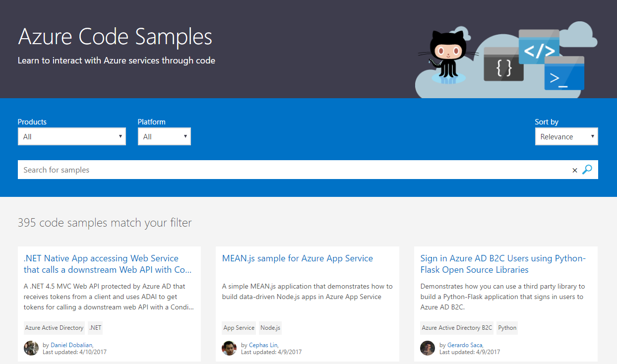Open the MEAN.js sample for Azure App Service
617x364 pixels.
pos(298,258)
